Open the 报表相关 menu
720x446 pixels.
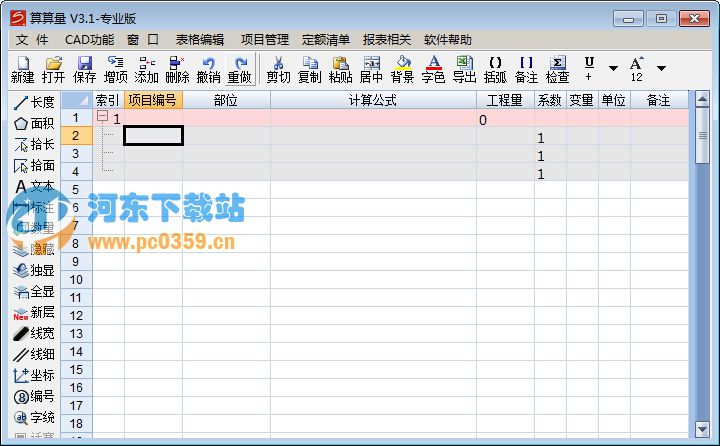(387, 40)
